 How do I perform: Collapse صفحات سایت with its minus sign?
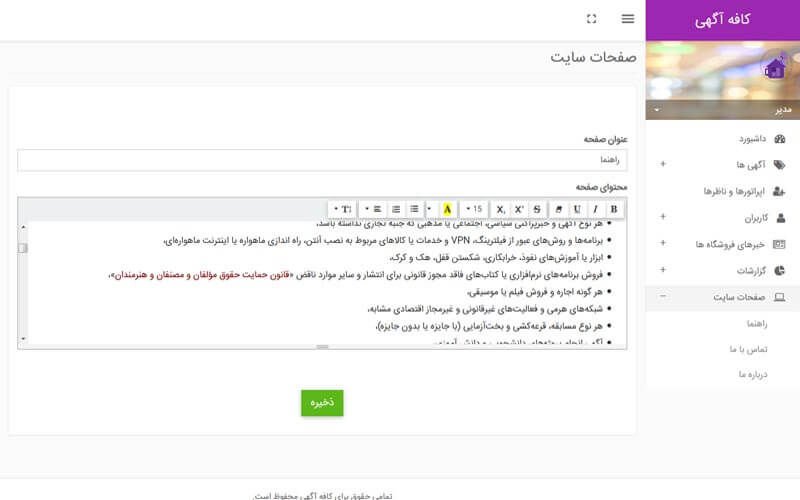[663, 296]
